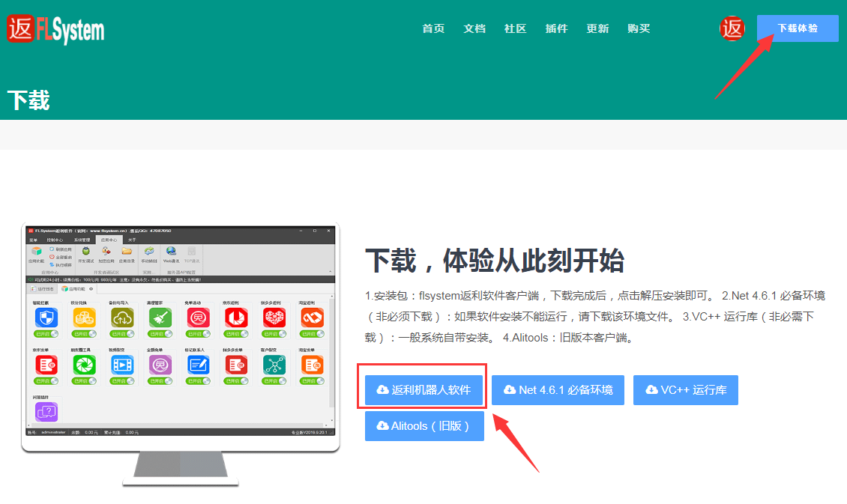Viewport: 847px width, 504px height.
Task: Click the 刷新应用 ribbon item
Action: [x=61, y=249]
